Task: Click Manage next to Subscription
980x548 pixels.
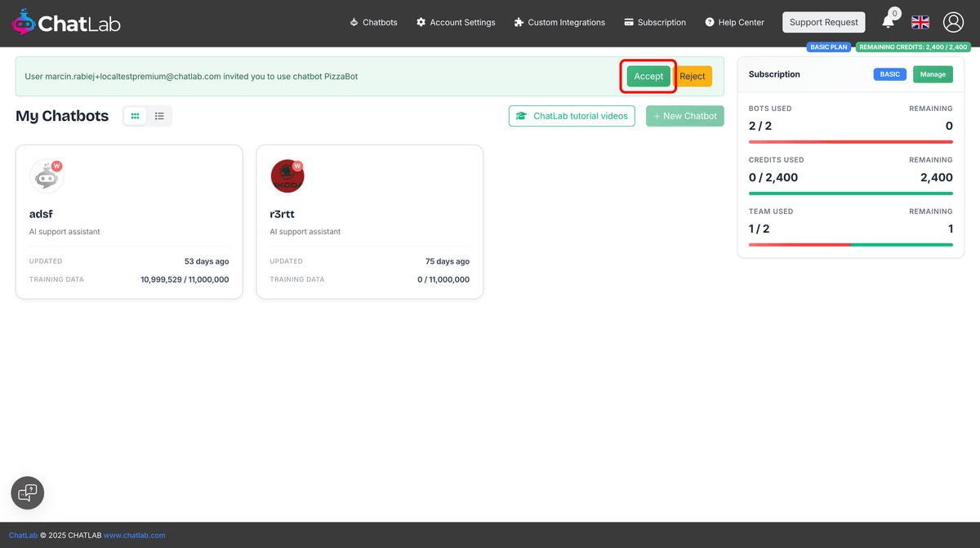Action: (x=933, y=74)
